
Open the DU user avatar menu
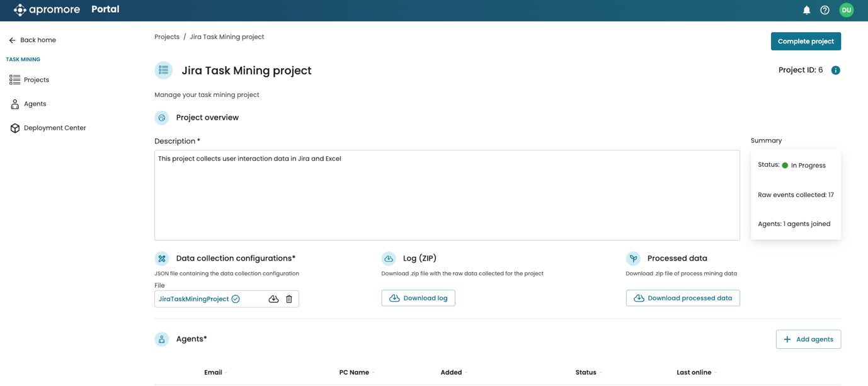click(x=847, y=10)
